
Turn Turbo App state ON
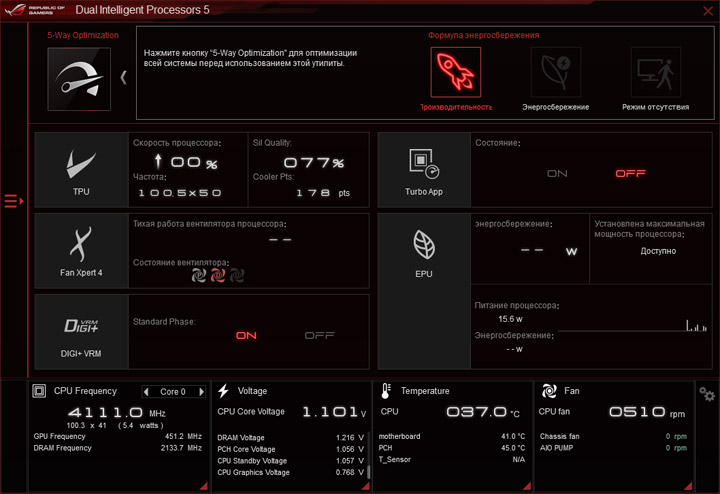click(557, 174)
